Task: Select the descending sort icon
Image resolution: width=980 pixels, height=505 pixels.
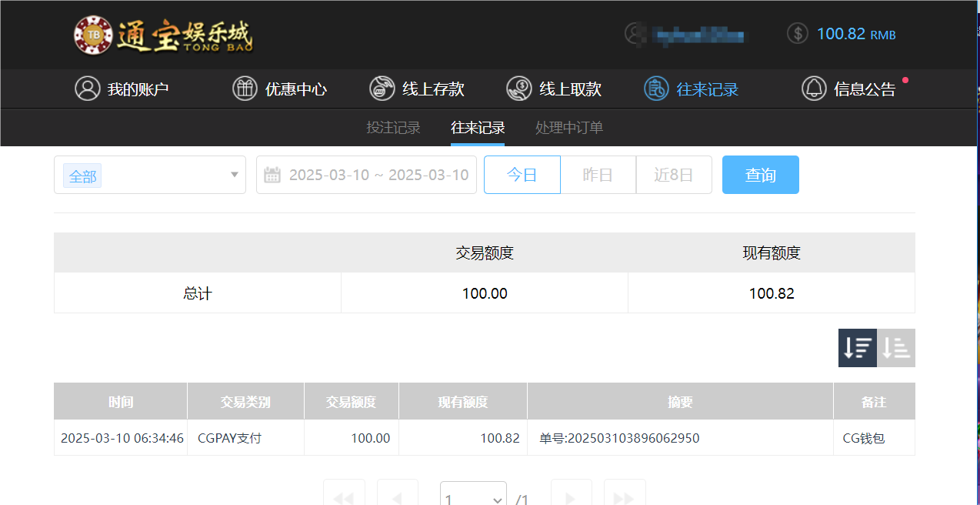Action: [x=857, y=348]
